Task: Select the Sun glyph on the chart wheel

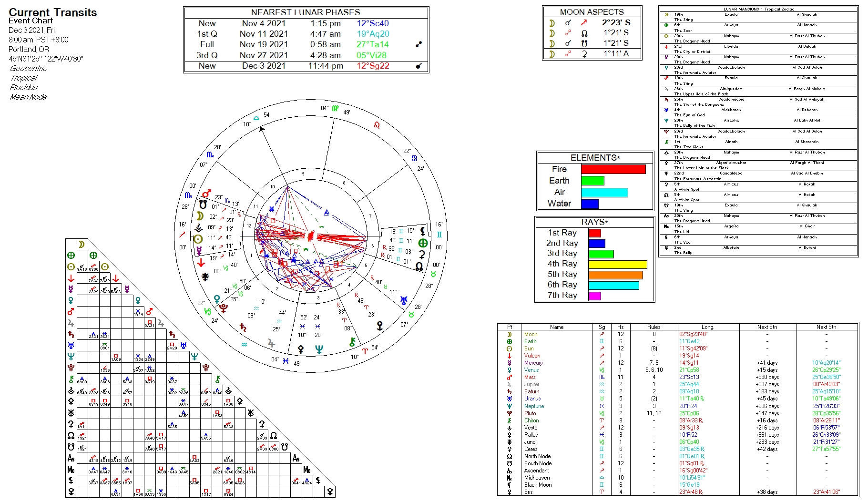Action: 198,239
